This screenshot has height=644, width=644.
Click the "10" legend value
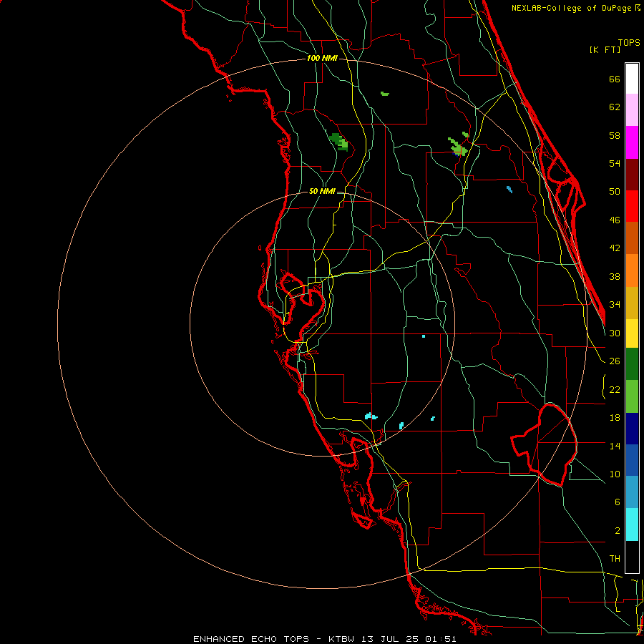coord(615,474)
